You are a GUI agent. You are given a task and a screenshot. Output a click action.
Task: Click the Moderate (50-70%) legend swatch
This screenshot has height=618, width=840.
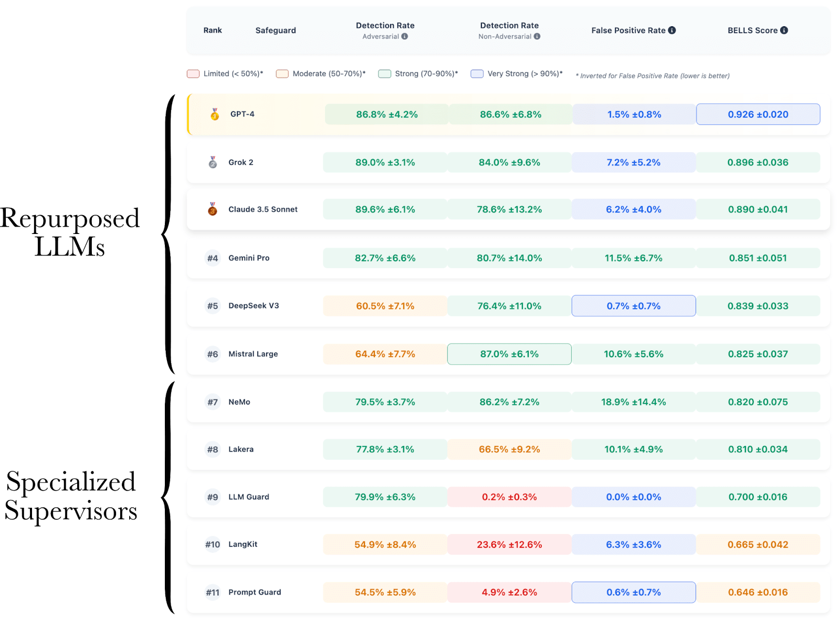tap(282, 74)
